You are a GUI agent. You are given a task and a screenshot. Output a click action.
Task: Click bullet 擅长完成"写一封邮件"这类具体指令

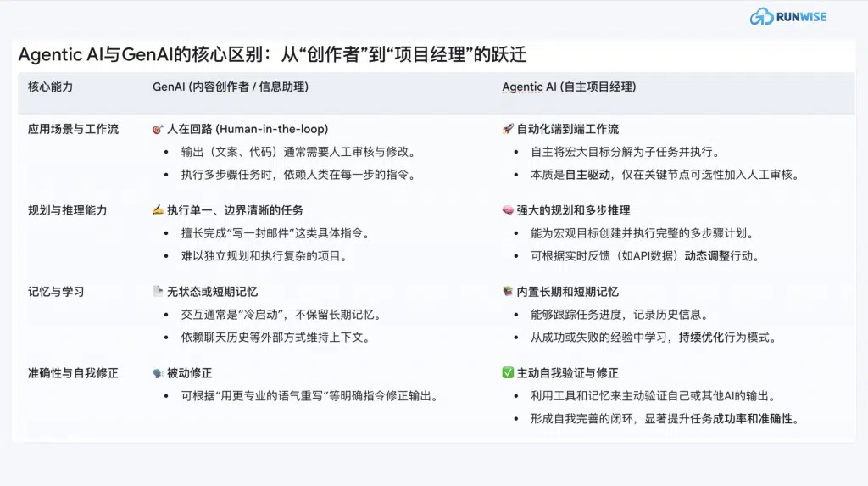tap(277, 232)
